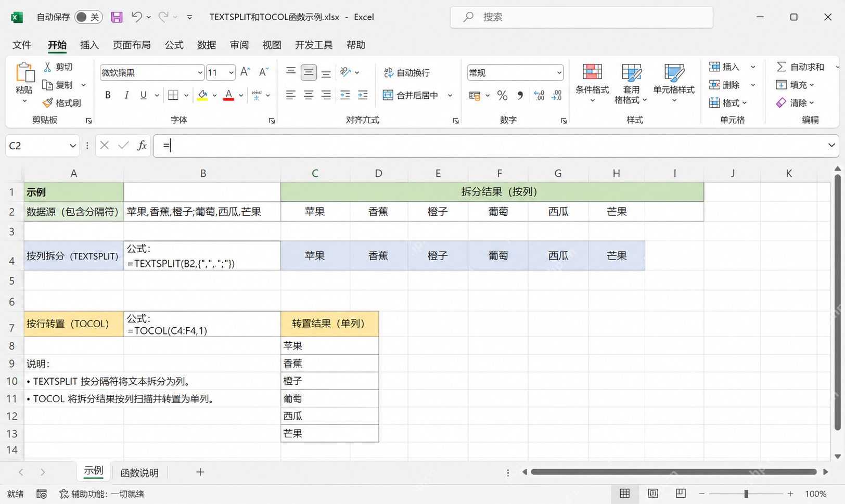Switch to Page Layout view in status bar

pyautogui.click(x=653, y=494)
